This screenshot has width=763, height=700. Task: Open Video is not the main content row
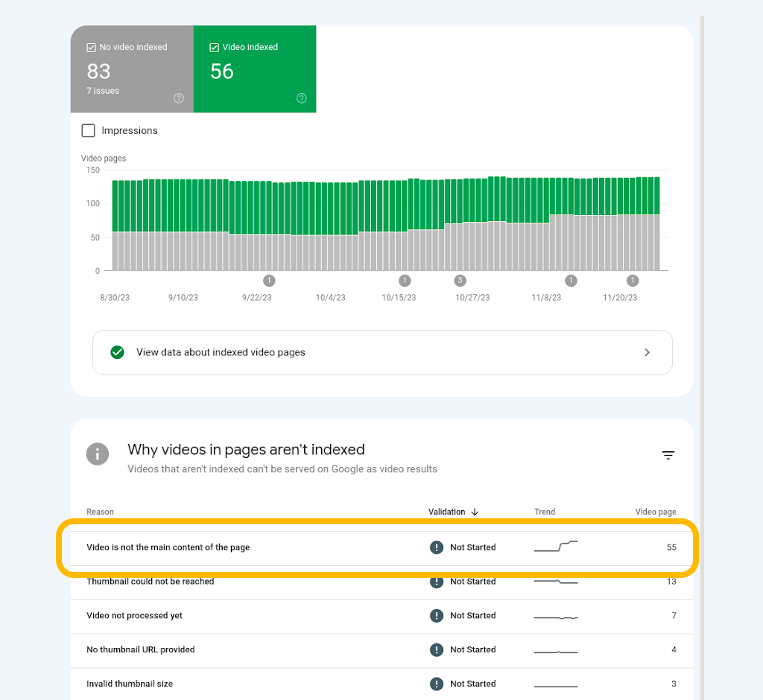click(x=381, y=548)
